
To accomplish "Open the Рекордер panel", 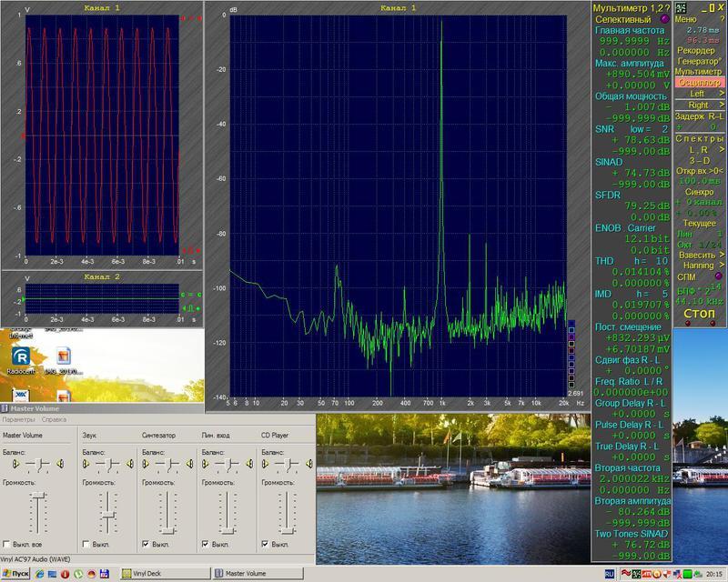I will click(696, 50).
